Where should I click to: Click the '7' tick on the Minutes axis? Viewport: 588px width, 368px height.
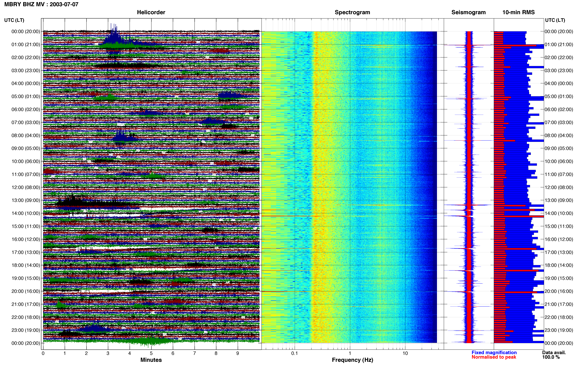pyautogui.click(x=195, y=353)
